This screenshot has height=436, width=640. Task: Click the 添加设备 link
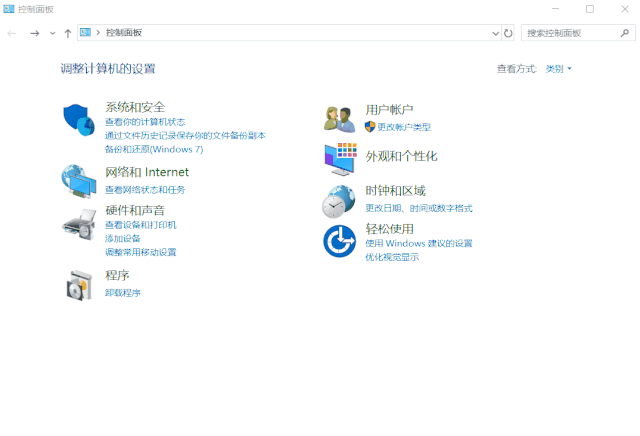pos(123,238)
